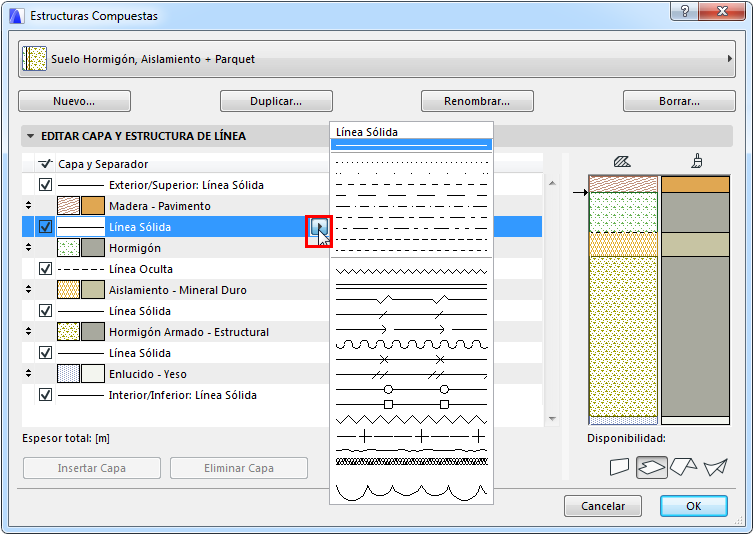Open the composite structure selector dropdown

coord(376,59)
